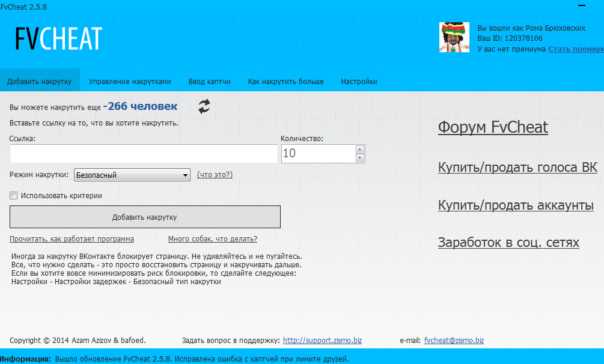Minimize the FvCheat window
This screenshot has width=604, height=364.
pos(582,6)
